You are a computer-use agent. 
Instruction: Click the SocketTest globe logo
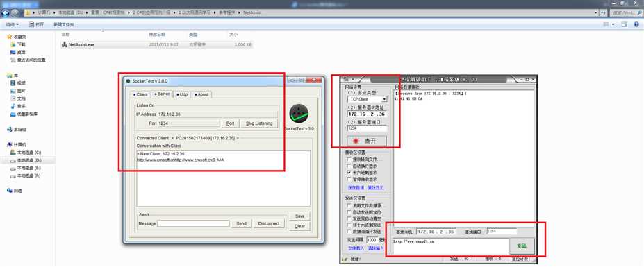click(x=299, y=114)
